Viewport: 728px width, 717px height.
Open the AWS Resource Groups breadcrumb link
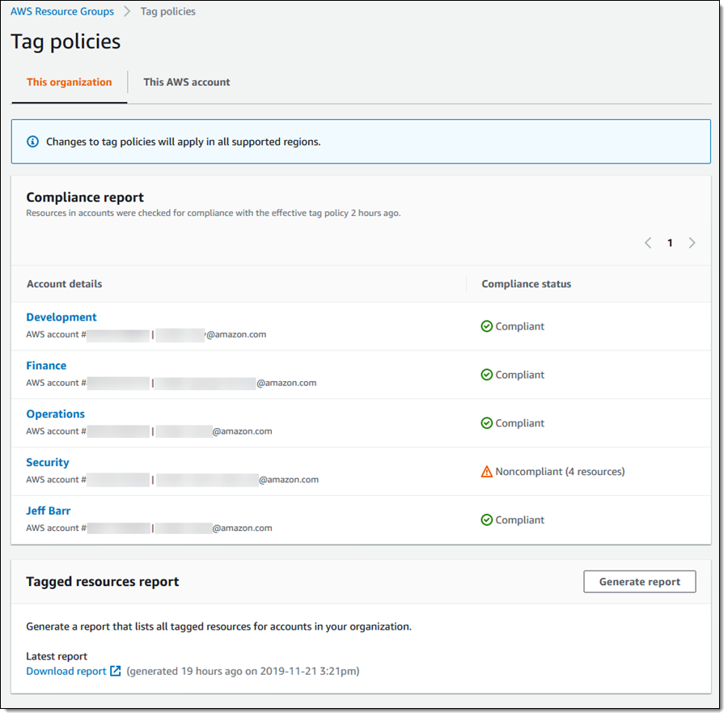pyautogui.click(x=62, y=11)
